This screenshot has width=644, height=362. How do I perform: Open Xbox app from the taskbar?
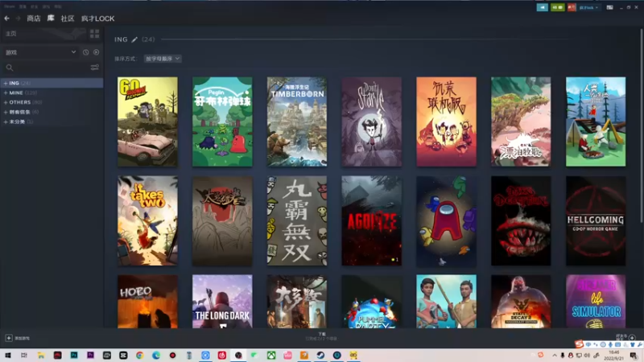(x=271, y=355)
